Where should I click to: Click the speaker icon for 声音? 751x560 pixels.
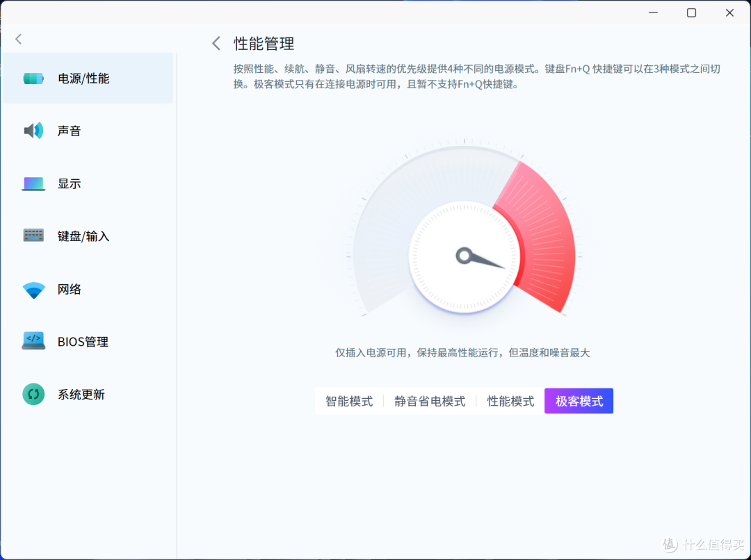33,130
